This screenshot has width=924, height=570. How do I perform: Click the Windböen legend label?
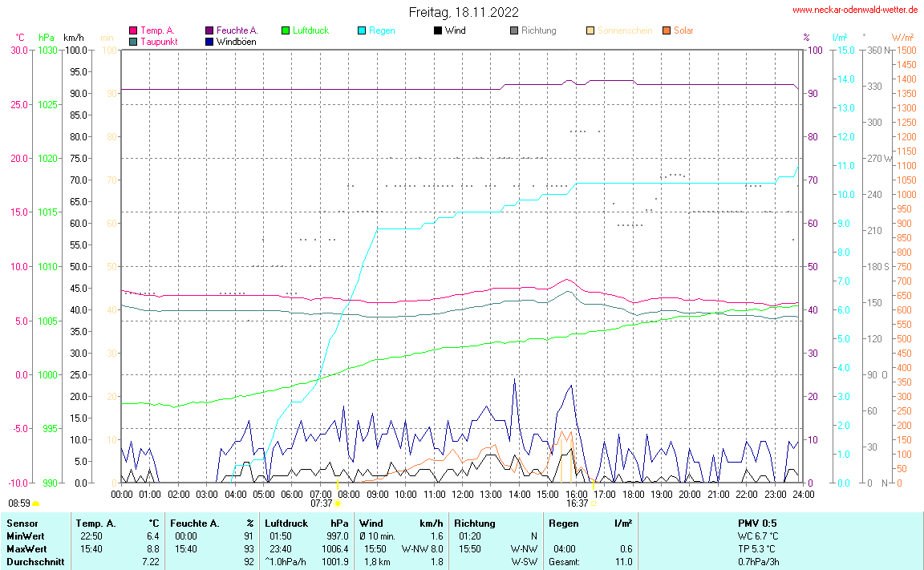(x=237, y=42)
